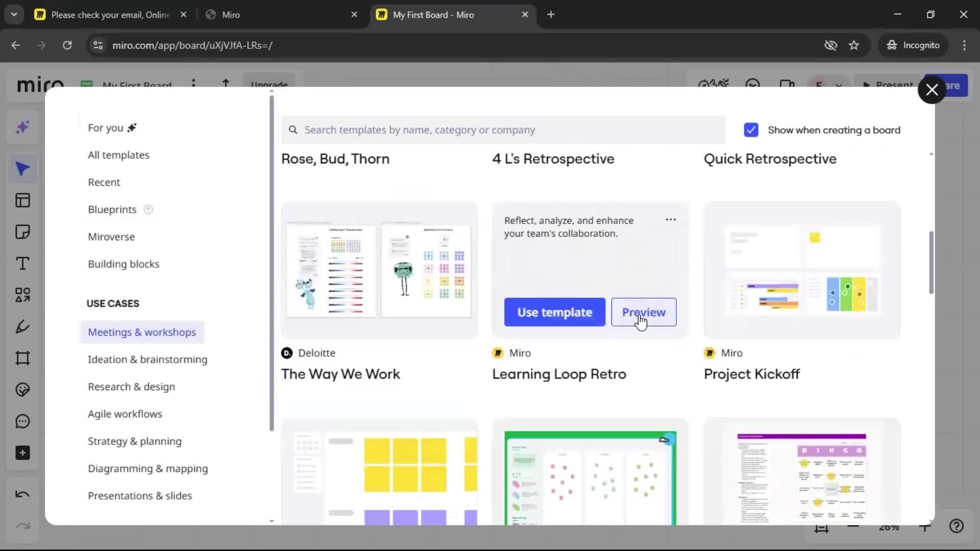Image resolution: width=980 pixels, height=551 pixels.
Task: Click the redo arrow
Action: [22, 526]
